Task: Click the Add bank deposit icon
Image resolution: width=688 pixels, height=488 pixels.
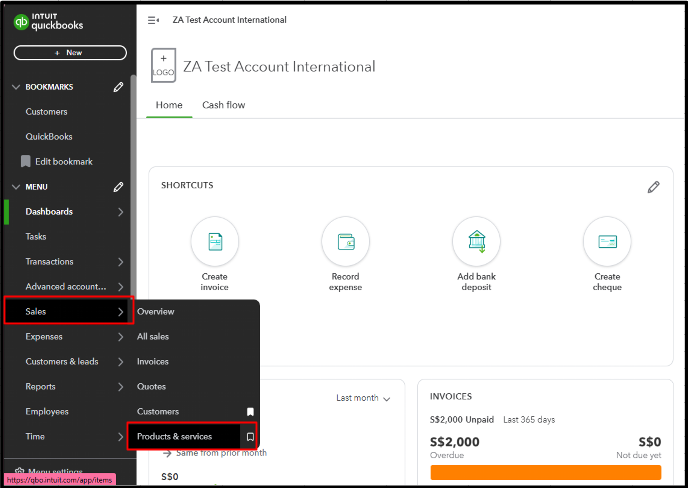Action: click(477, 241)
